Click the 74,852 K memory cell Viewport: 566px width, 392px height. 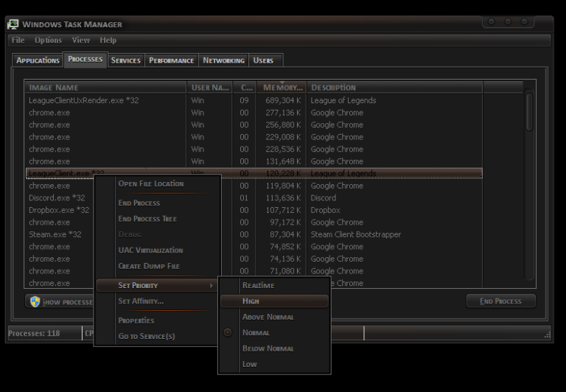tap(285, 247)
